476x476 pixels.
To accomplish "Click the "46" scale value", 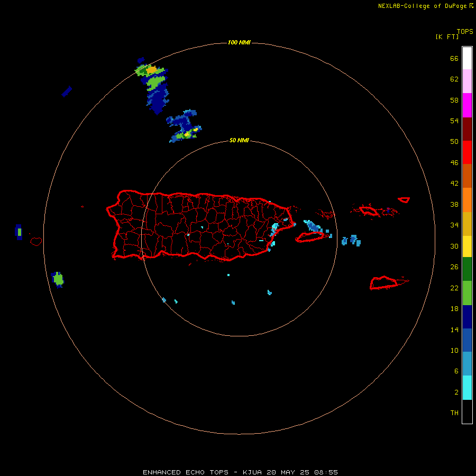I will coord(454,163).
